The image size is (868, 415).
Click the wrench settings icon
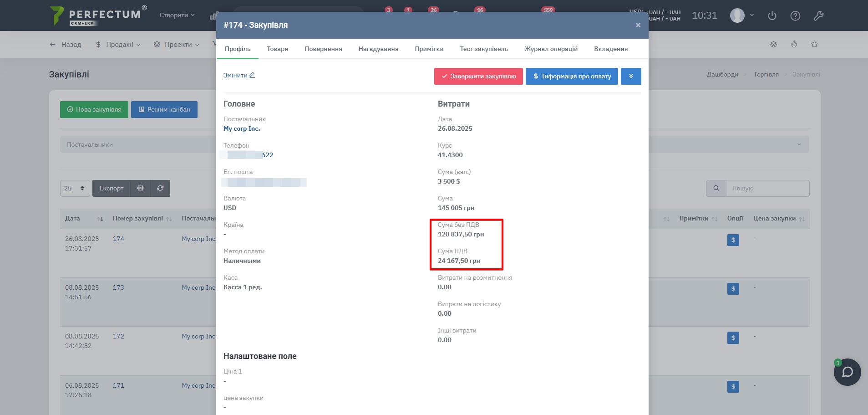click(818, 16)
